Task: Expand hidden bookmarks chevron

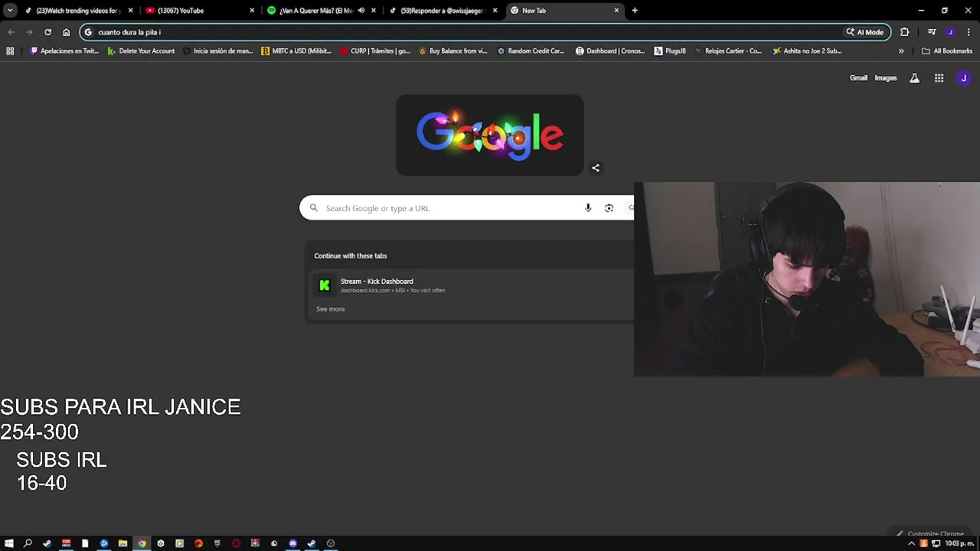Action: pos(901,51)
